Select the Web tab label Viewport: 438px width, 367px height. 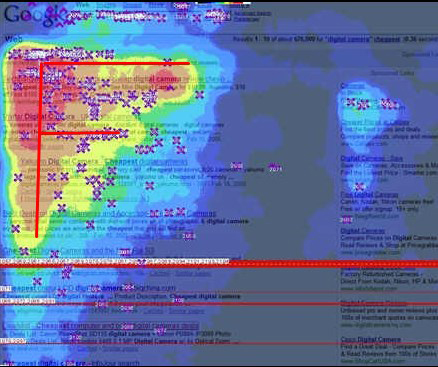[x=13, y=39]
